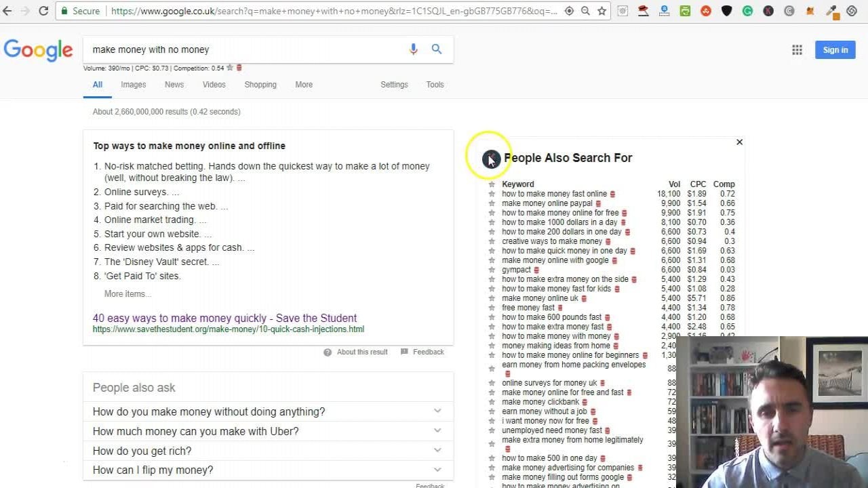This screenshot has height=488, width=868.
Task: Click the blue search magnifier icon
Action: click(437, 49)
